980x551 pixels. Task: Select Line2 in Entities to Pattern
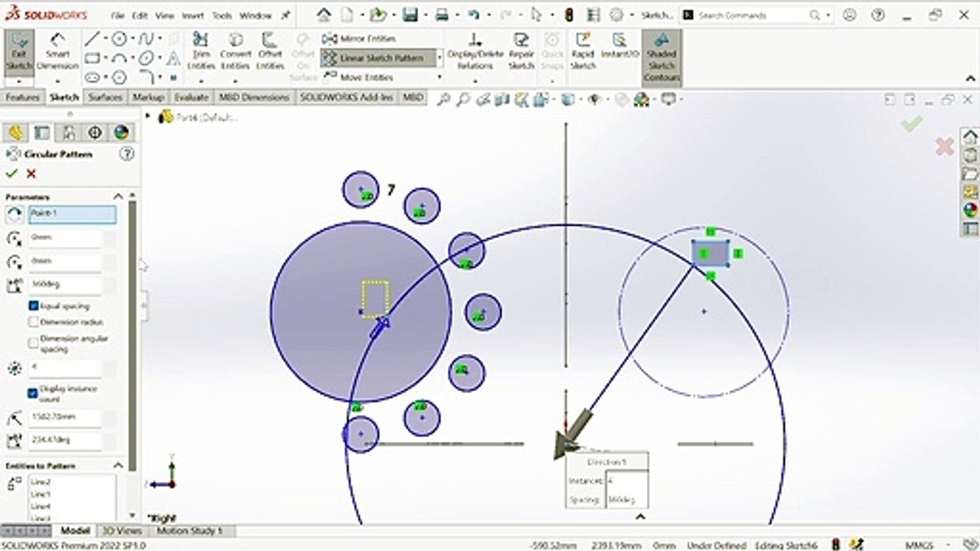[x=41, y=482]
